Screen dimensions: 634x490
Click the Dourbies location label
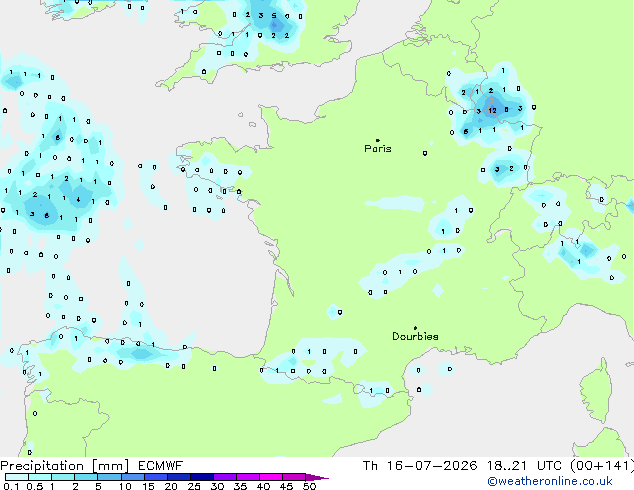415,336
